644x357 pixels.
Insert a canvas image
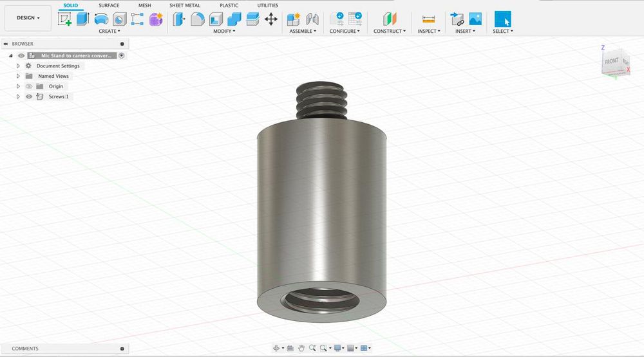point(475,19)
